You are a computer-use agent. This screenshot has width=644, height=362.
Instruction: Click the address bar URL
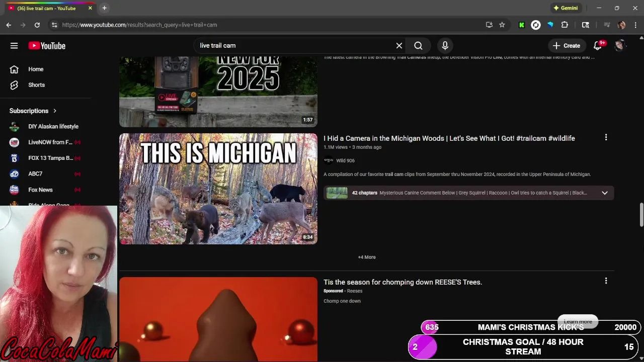[140, 25]
